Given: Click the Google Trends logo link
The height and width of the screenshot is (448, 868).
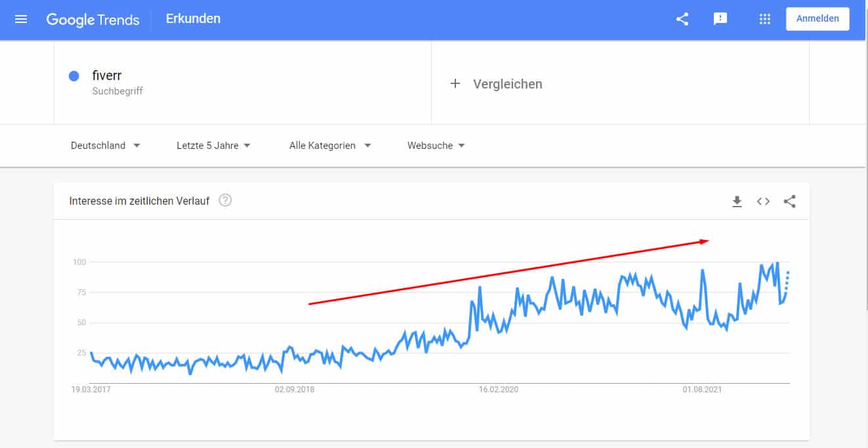Looking at the screenshot, I should point(93,20).
